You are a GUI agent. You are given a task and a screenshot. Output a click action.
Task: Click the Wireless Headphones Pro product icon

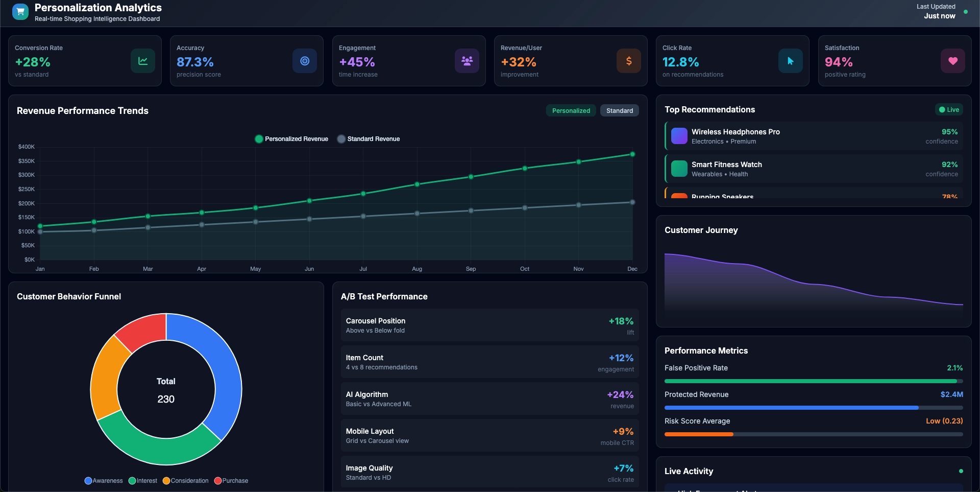[x=679, y=136]
